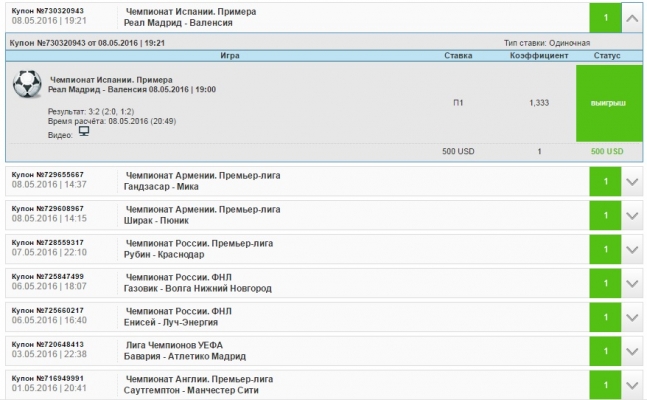Click the soccer ball icon of the match
This screenshot has height=400, width=647.
pyautogui.click(x=27, y=84)
